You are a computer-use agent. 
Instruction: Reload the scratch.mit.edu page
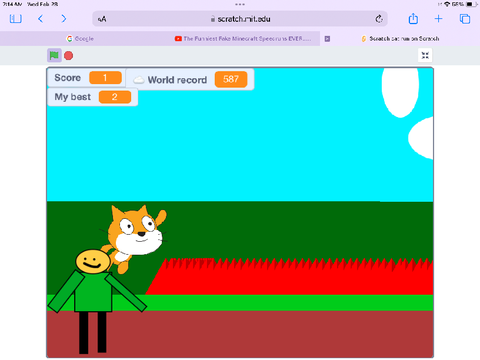(x=379, y=19)
